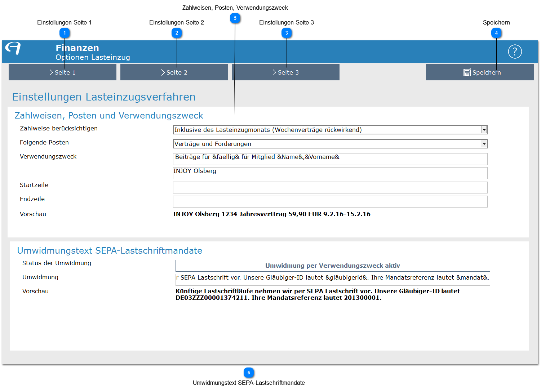Open the Seite 3 settings page

click(285, 72)
